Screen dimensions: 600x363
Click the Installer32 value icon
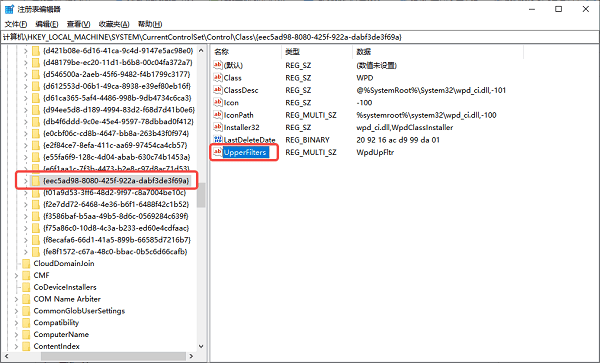click(x=218, y=127)
